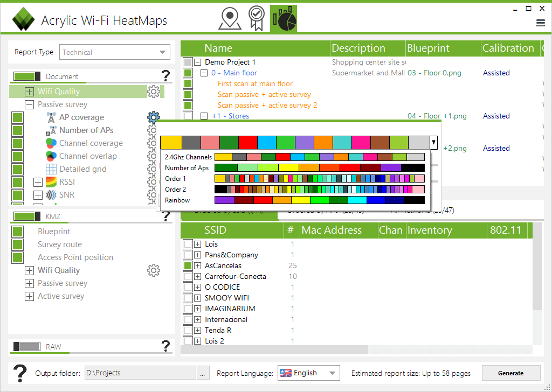Viewport: 552px width, 392px height.
Task: Select Access Point position in KMZ
Action: pos(75,257)
